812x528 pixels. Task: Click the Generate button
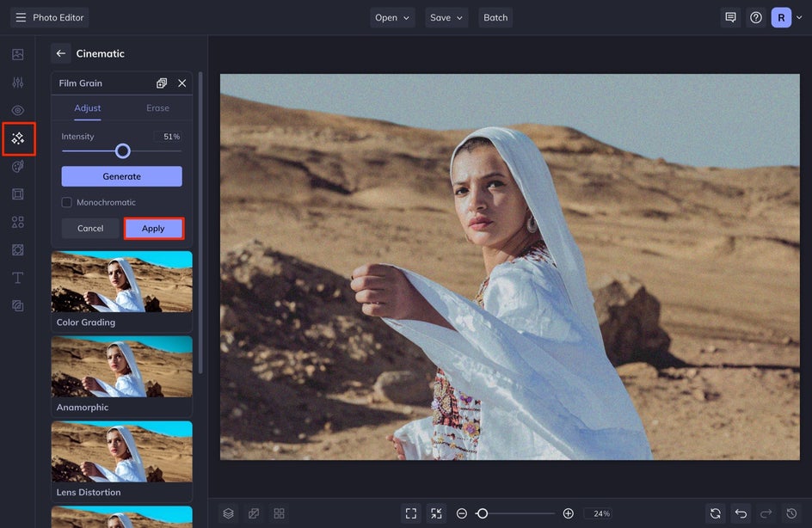[x=121, y=176]
